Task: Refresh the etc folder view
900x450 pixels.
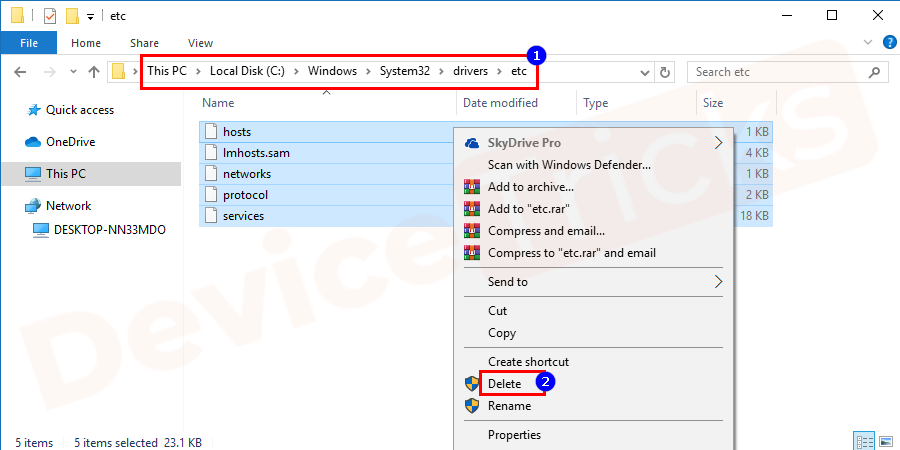Action: point(665,72)
